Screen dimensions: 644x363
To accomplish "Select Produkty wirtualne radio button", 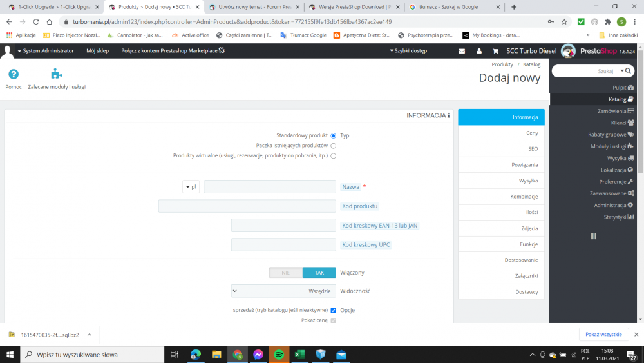I will [333, 156].
